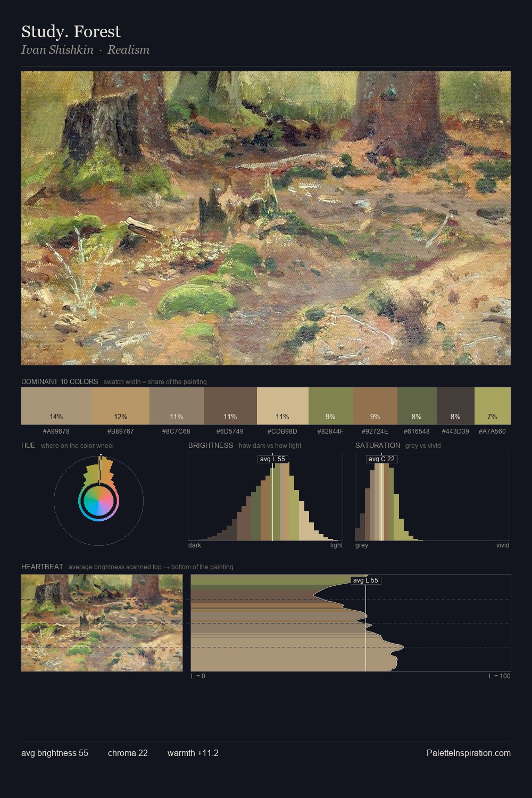Select the #A7A560 yellow-green swatch
Image resolution: width=532 pixels, height=798 pixels.
(493, 406)
